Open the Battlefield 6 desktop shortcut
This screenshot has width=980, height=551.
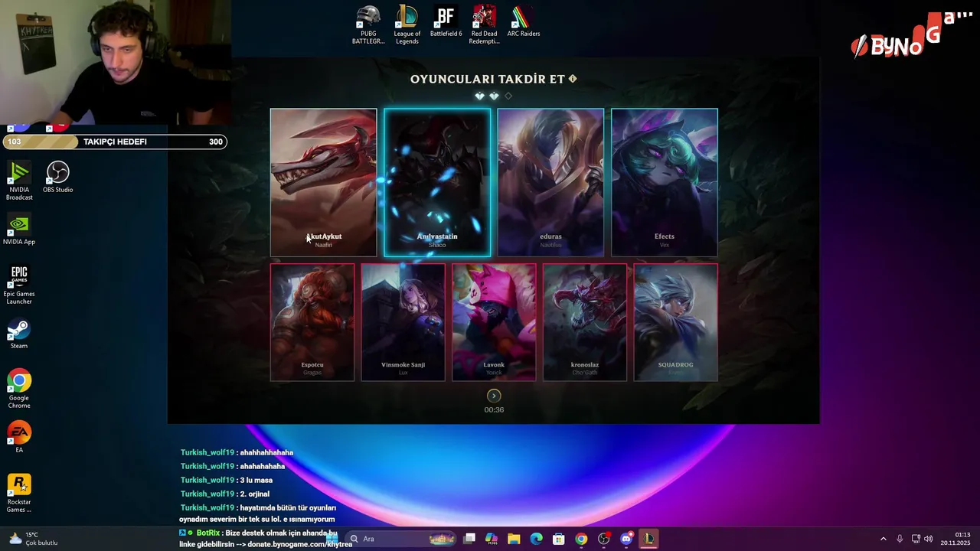point(446,22)
